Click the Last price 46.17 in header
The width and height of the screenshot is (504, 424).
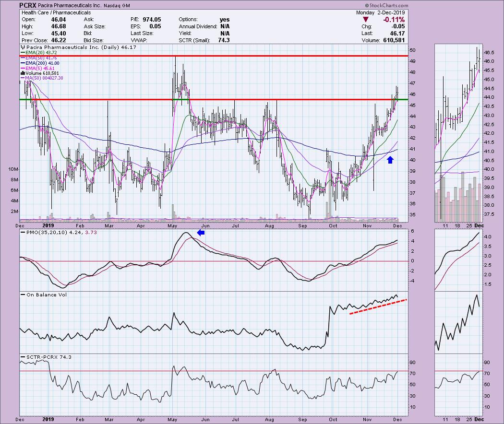point(397,34)
